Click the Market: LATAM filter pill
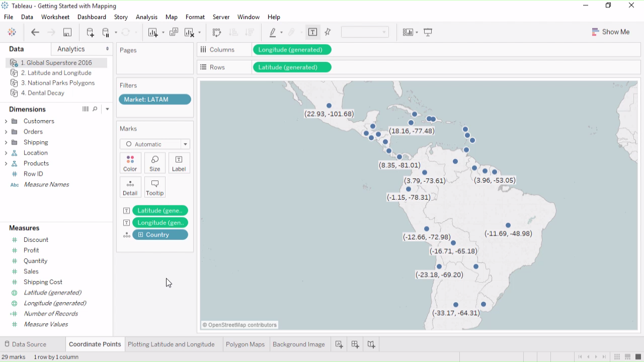Viewport: 644px width, 362px height. (x=154, y=100)
